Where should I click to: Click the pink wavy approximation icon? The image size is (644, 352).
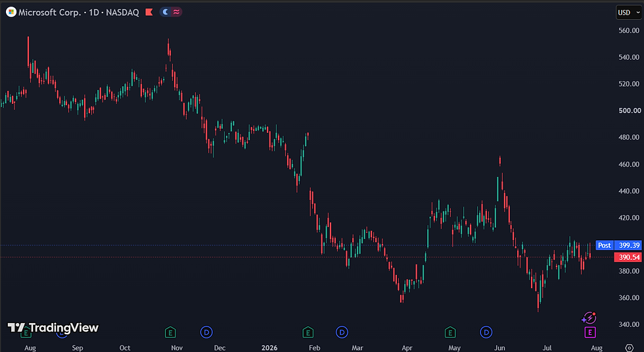(x=176, y=12)
